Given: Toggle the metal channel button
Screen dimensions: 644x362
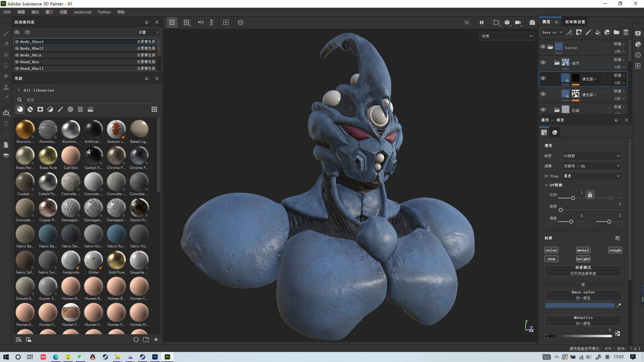Looking at the screenshot, I should [x=583, y=250].
